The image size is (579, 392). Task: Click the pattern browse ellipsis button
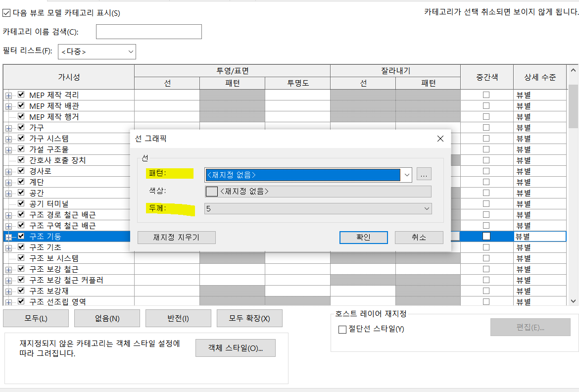pyautogui.click(x=424, y=174)
